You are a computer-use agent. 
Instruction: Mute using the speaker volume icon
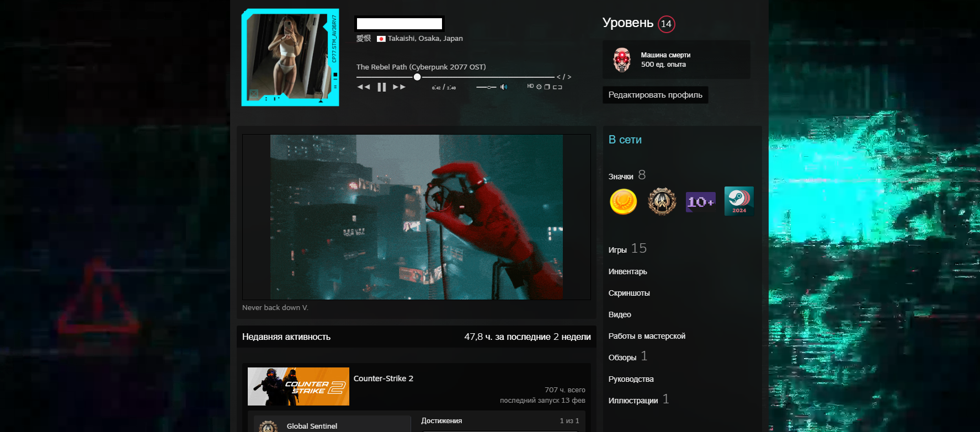(x=504, y=87)
